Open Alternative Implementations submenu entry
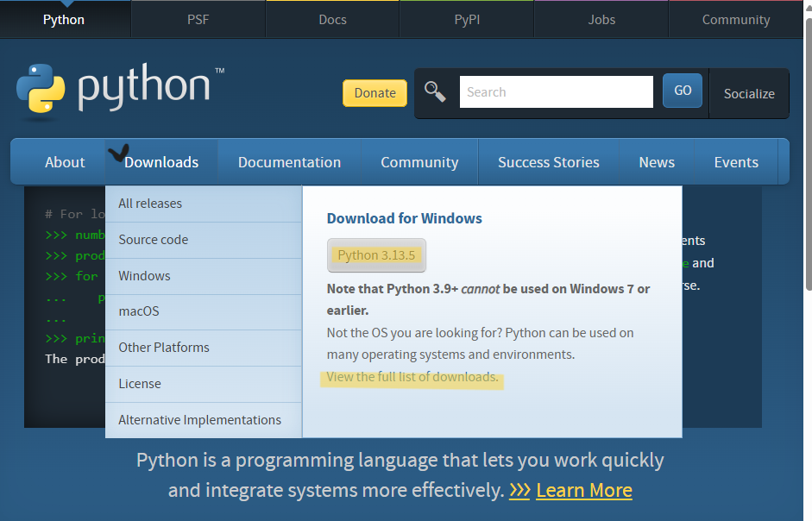Image resolution: width=812 pixels, height=521 pixels. click(x=204, y=420)
